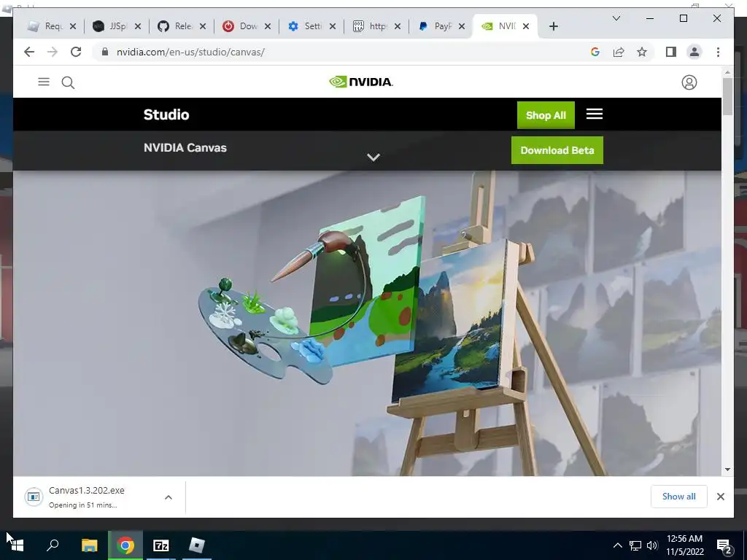
Task: Open the Studio link
Action: (166, 114)
